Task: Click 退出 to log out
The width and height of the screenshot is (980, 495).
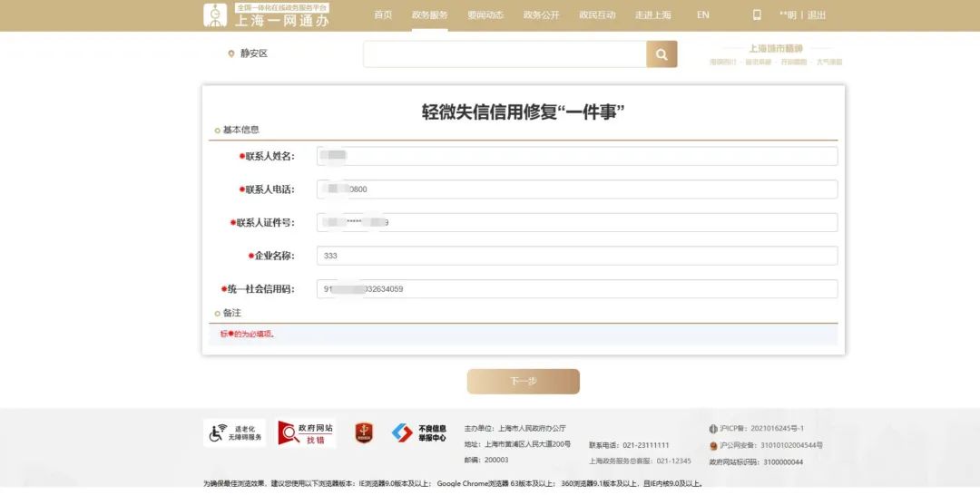Action: [x=817, y=15]
